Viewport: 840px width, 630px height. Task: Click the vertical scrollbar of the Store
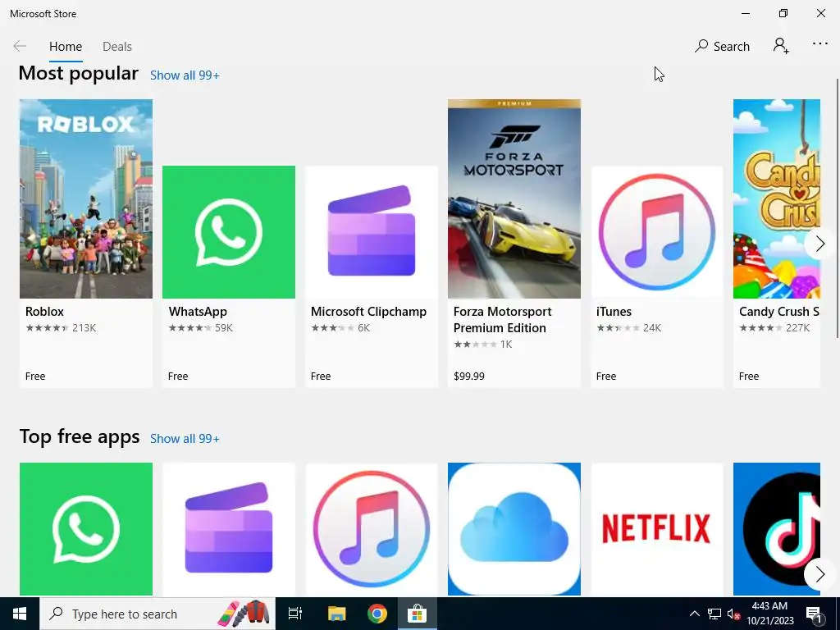pos(838,209)
